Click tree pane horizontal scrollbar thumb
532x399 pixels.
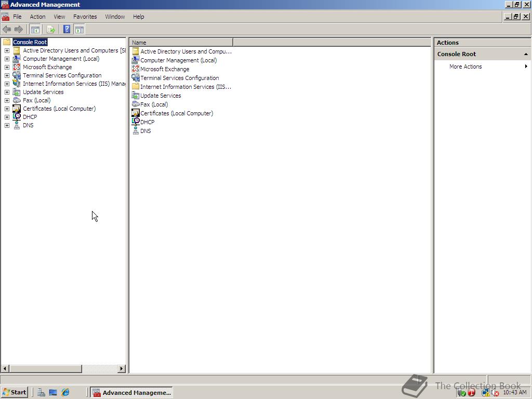pyautogui.click(x=46, y=368)
